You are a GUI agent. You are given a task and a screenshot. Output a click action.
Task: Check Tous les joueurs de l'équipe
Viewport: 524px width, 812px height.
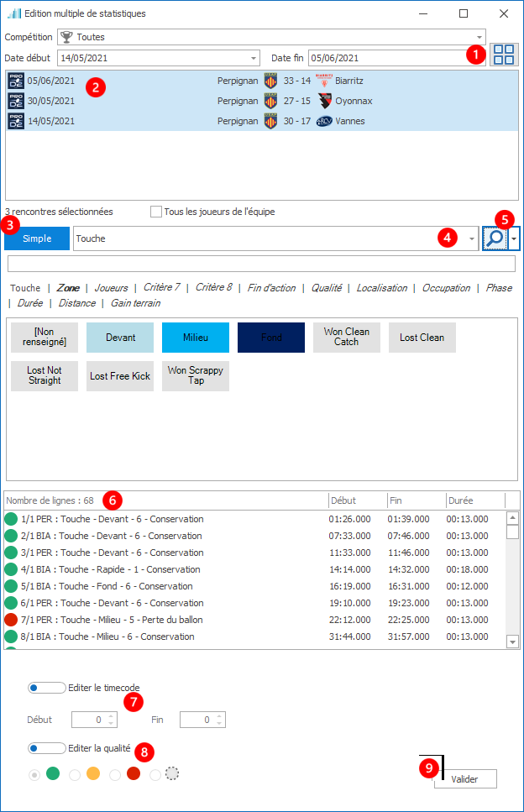coord(156,212)
